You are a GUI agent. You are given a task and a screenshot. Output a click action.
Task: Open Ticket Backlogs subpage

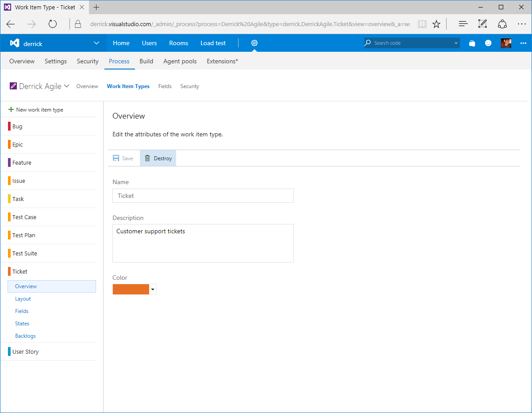point(25,336)
